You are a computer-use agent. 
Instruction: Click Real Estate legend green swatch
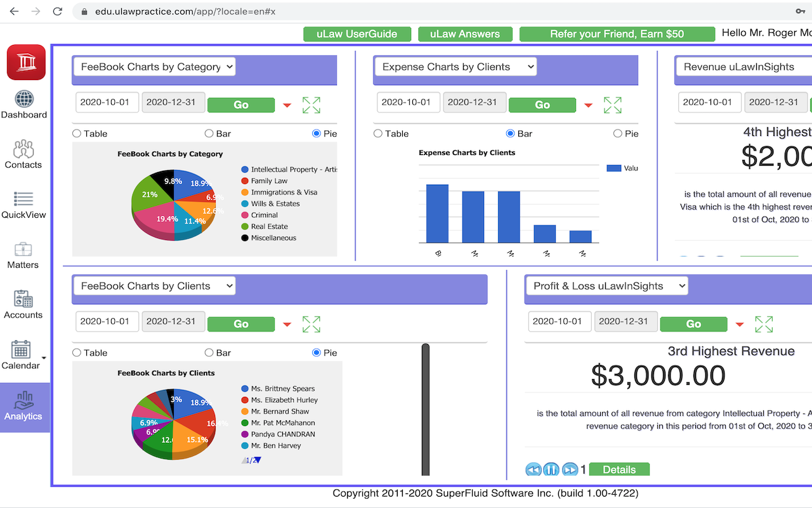245,227
